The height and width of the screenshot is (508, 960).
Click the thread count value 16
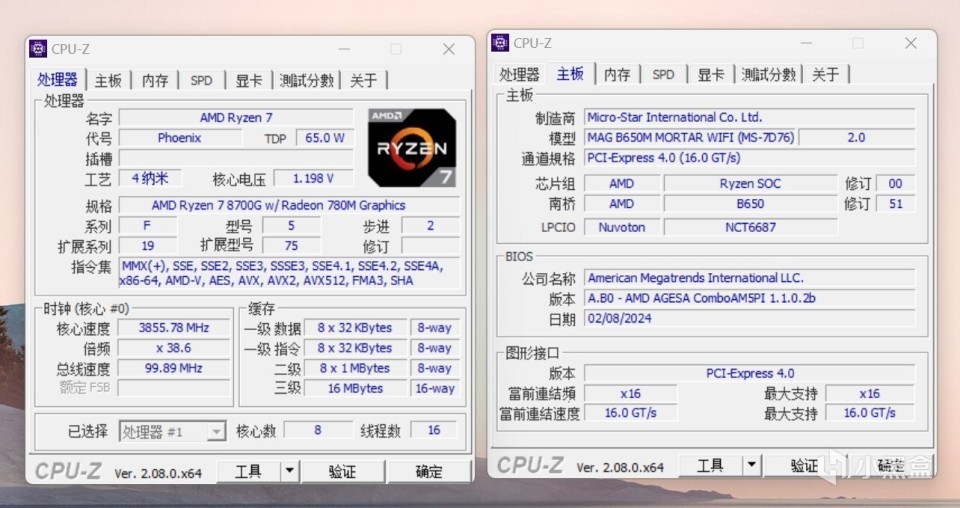pos(434,430)
